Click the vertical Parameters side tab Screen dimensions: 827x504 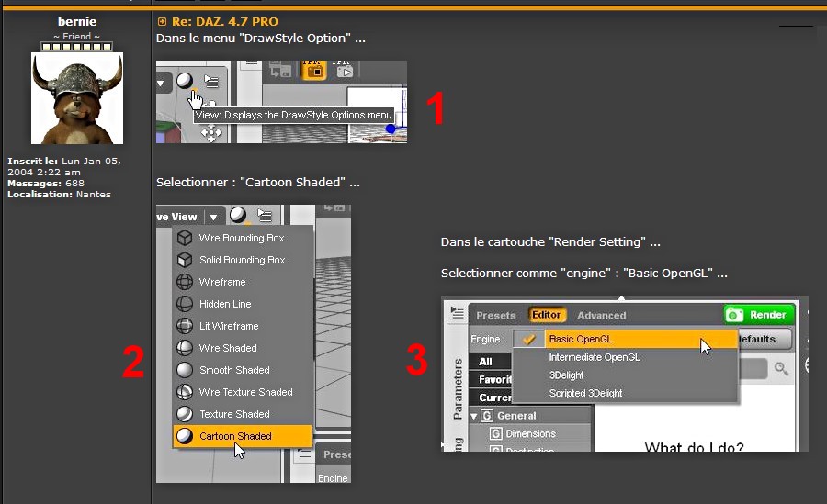coord(458,389)
